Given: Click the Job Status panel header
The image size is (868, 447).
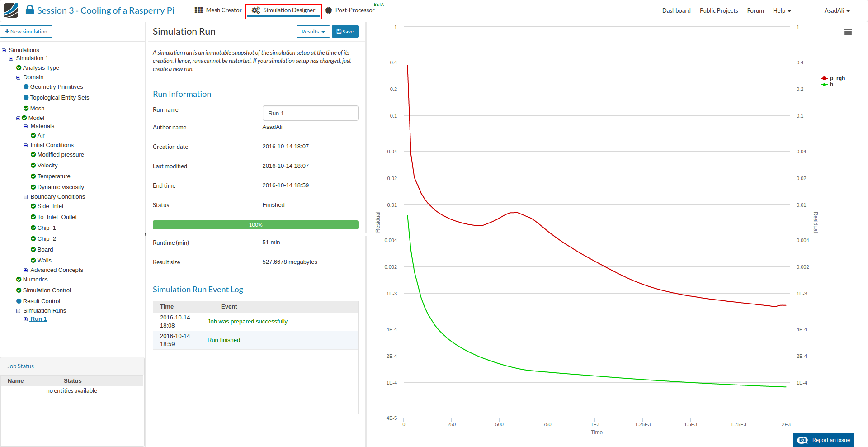Looking at the screenshot, I should 72,366.
